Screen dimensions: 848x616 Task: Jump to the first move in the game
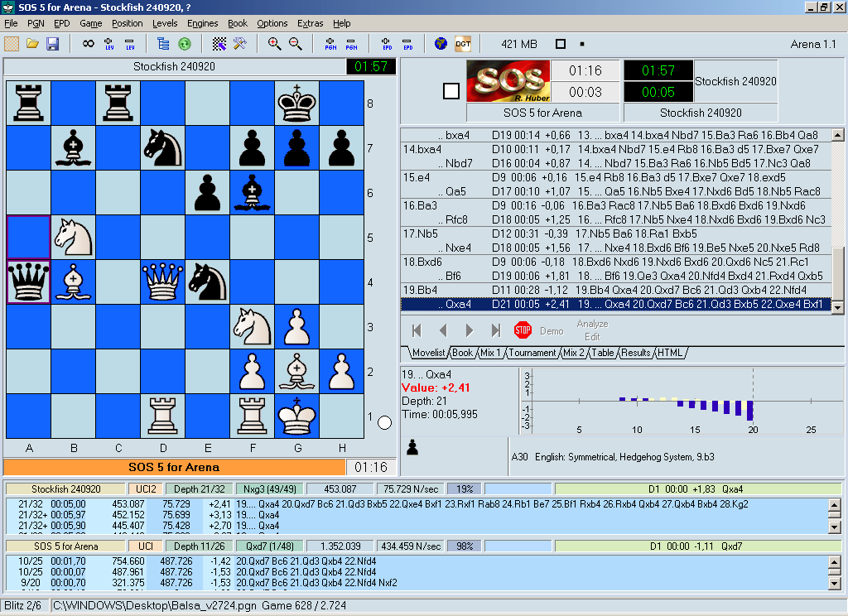coord(417,330)
